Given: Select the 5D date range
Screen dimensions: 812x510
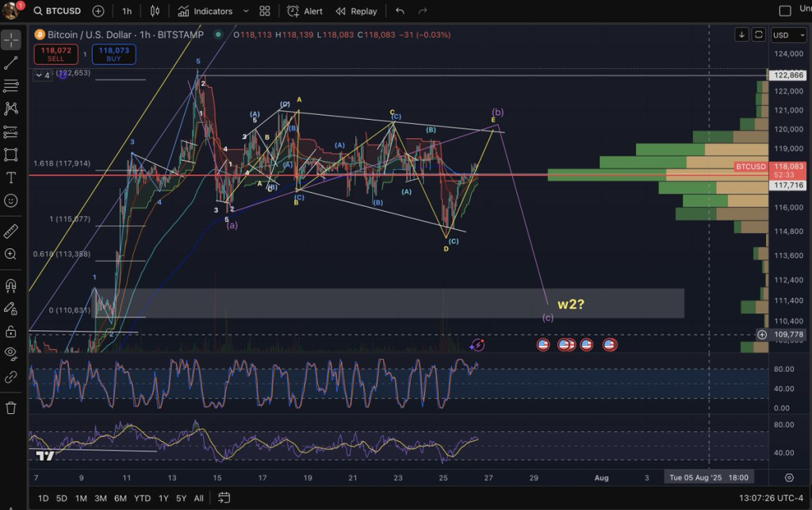Looking at the screenshot, I should (x=62, y=498).
